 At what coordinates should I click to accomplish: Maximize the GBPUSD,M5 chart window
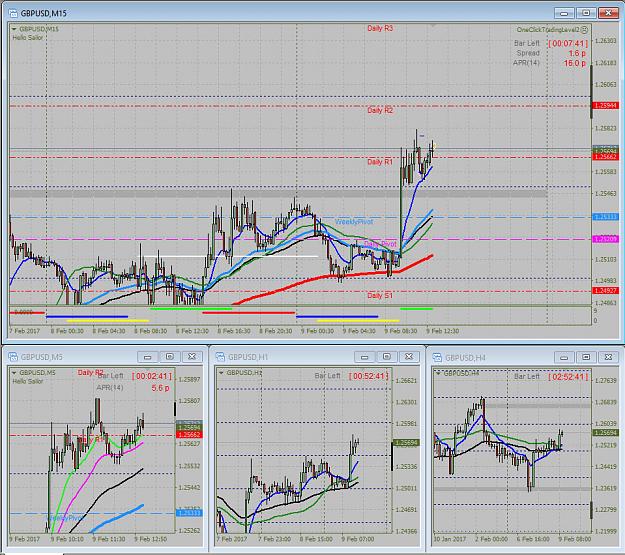[x=170, y=357]
